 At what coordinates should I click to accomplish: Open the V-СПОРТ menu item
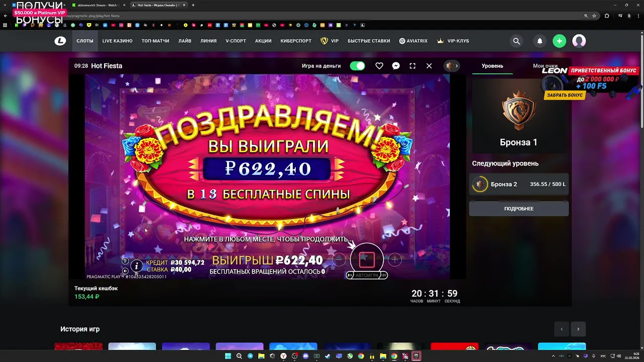(x=235, y=41)
